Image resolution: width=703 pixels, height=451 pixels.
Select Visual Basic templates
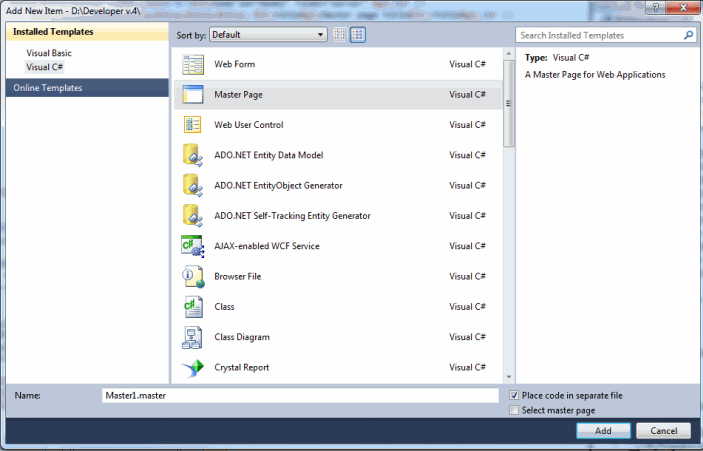coord(49,53)
